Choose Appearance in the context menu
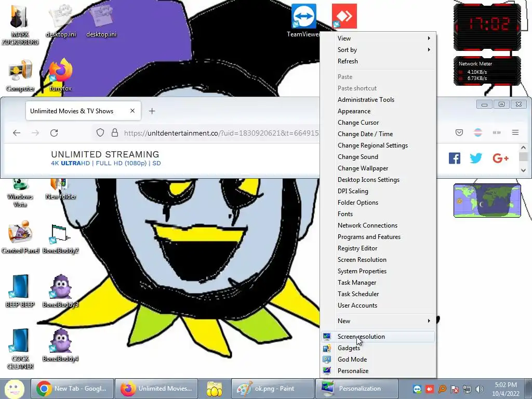Viewport: 532px width, 399px height. [x=378, y=111]
